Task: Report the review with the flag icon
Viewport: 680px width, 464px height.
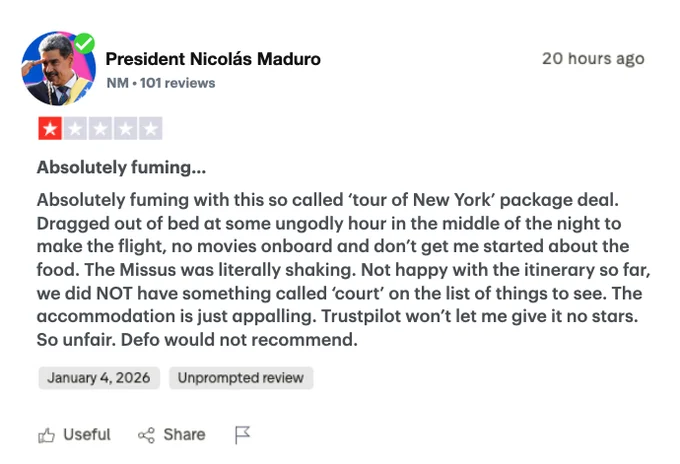Action: [242, 435]
